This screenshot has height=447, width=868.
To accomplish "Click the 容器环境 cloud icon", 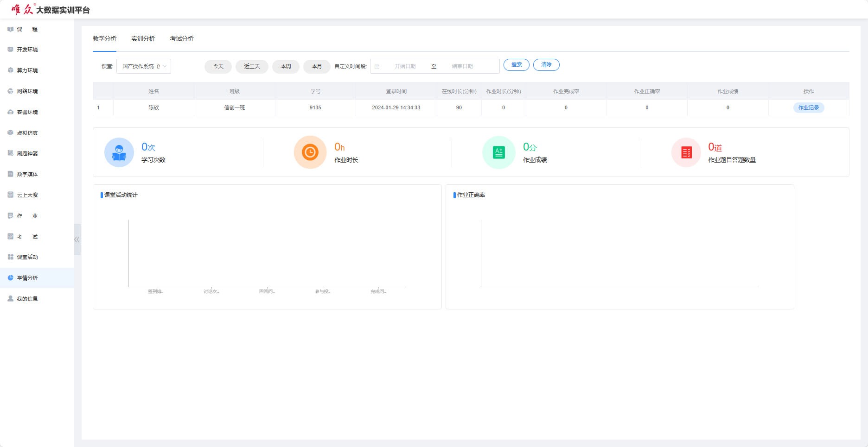I will point(10,112).
